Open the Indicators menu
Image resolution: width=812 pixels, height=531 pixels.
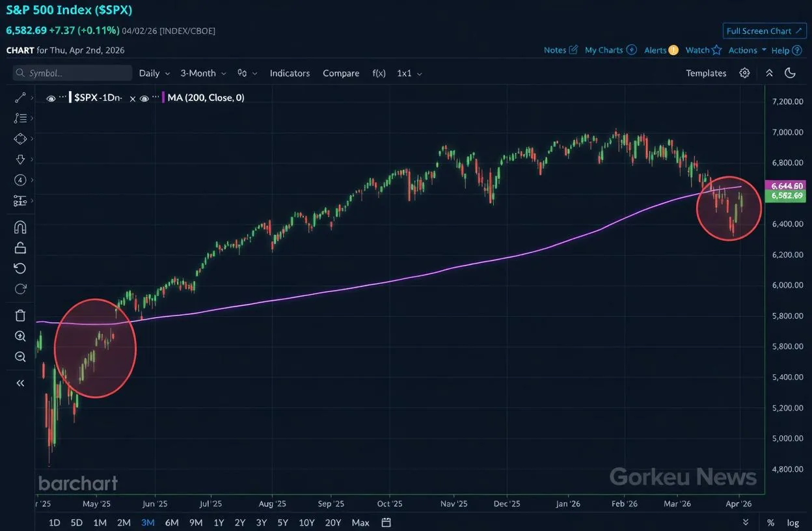click(290, 73)
